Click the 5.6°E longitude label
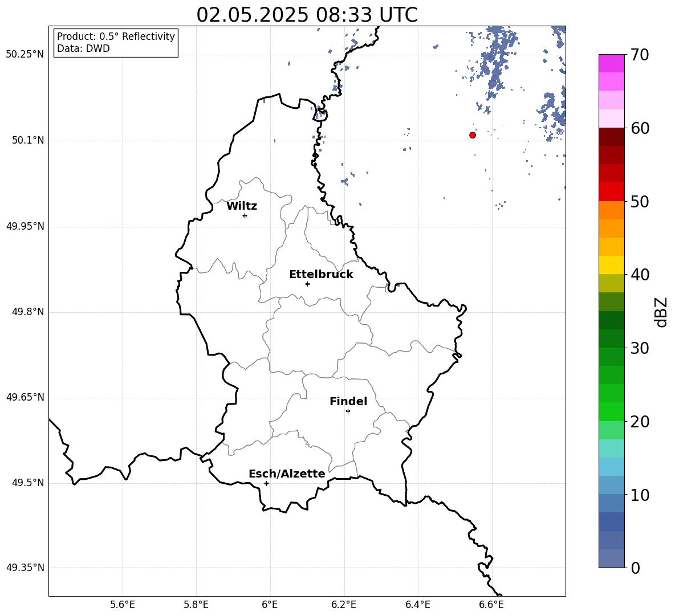This screenshot has height=616, width=675. coord(123,605)
